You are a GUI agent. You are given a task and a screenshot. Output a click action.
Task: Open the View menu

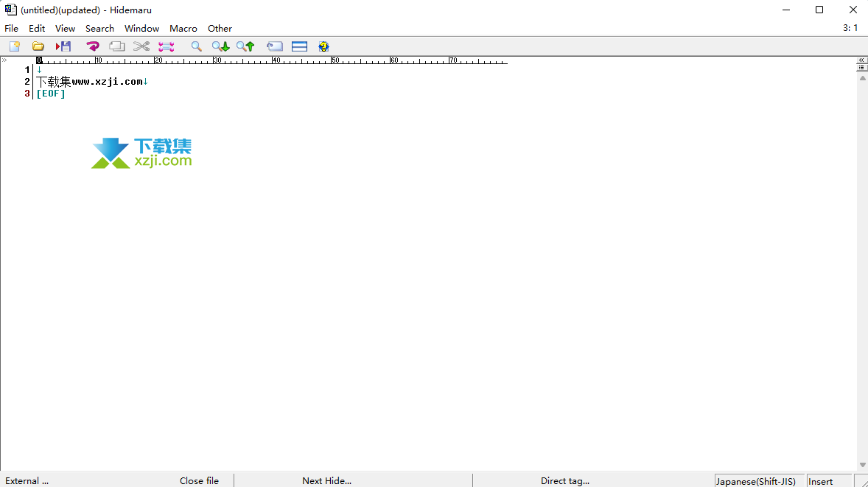pos(65,28)
